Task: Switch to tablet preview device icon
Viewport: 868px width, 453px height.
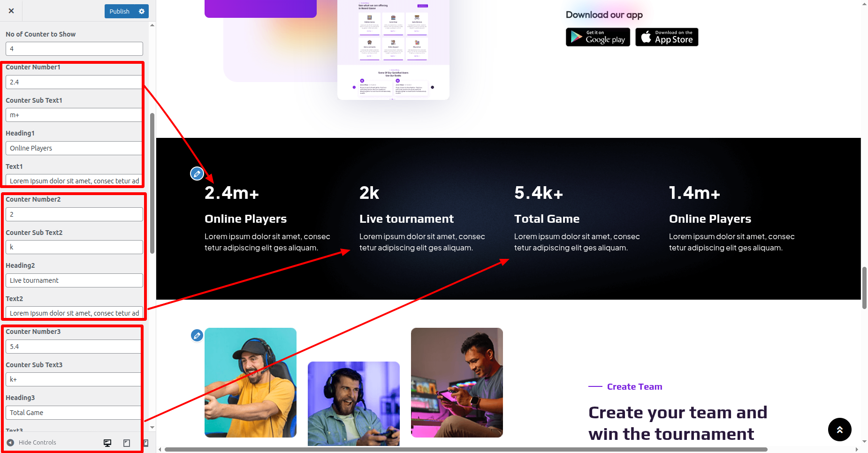Action: tap(127, 443)
